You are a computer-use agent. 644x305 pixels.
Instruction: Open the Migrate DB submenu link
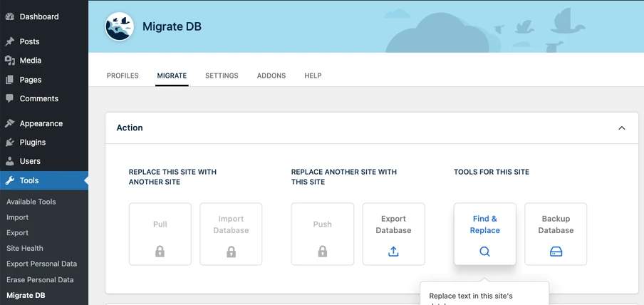(26, 296)
